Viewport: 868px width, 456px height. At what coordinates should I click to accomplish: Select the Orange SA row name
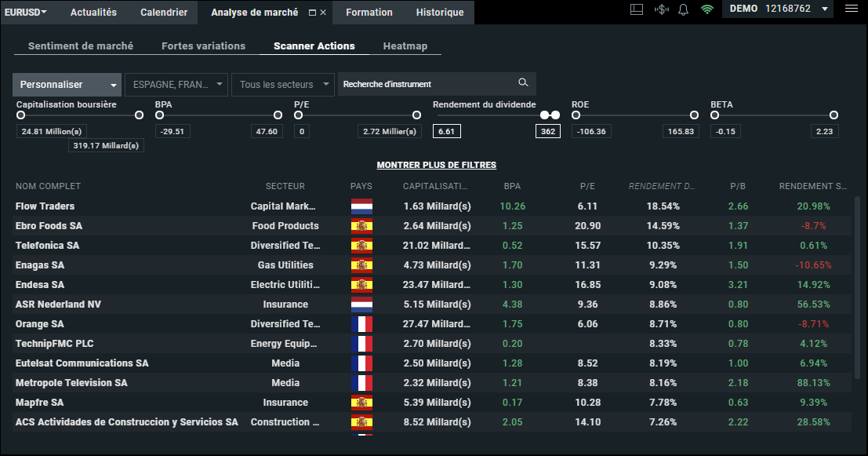pos(39,324)
